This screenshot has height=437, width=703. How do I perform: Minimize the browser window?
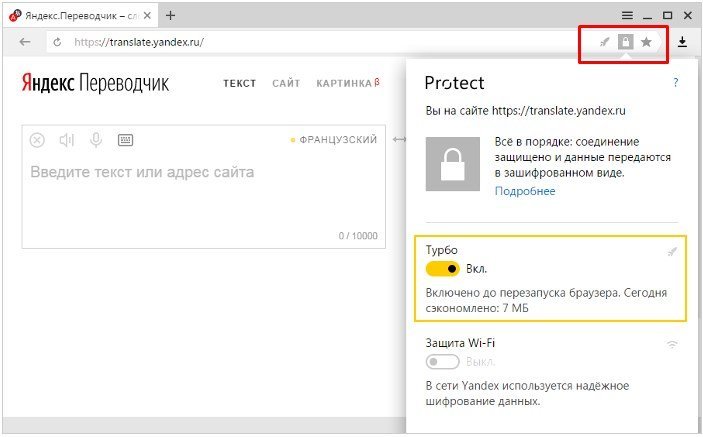[647, 16]
